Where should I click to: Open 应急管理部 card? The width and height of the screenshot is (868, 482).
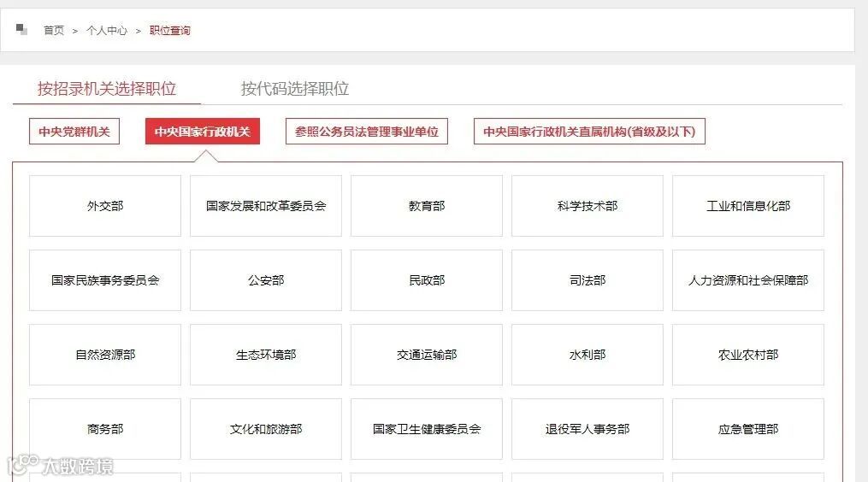point(748,429)
